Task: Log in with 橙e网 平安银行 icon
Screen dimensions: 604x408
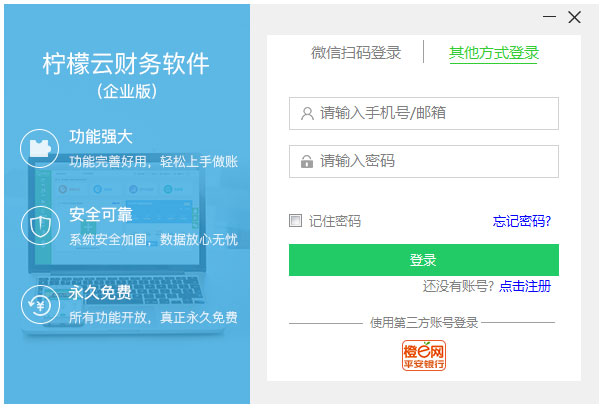Action: coord(423,355)
